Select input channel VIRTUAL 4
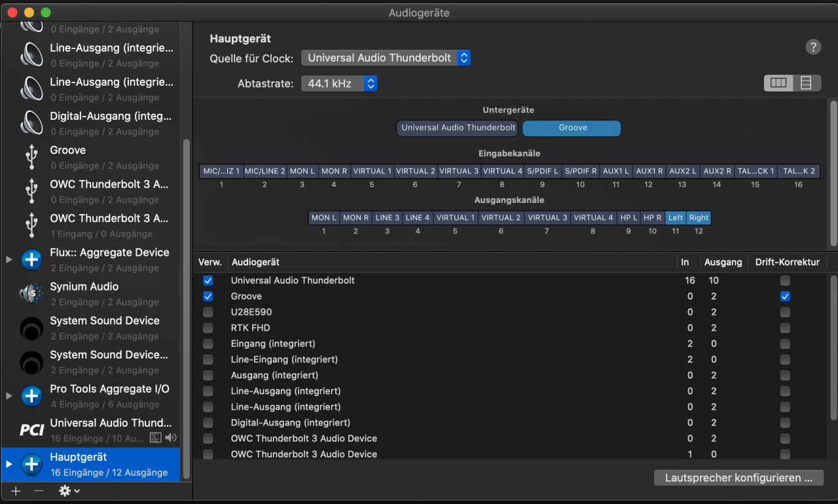Screen dimensions: 838x504 click(502, 171)
